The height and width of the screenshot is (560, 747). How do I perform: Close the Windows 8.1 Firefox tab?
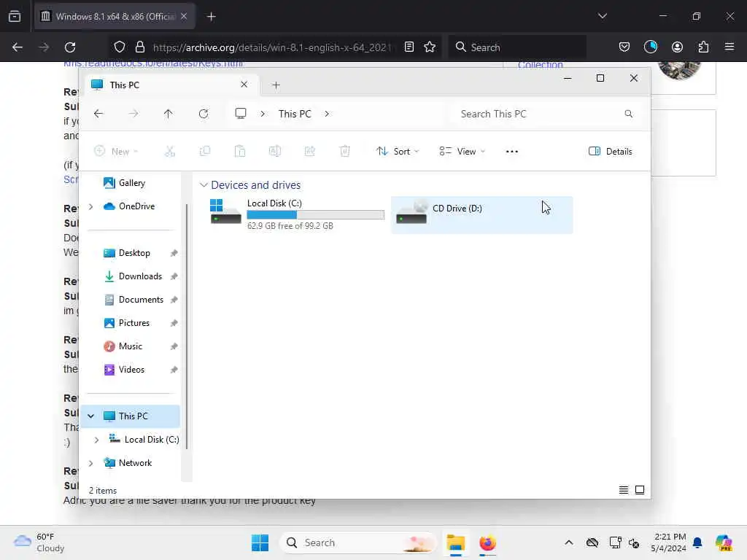tap(184, 16)
